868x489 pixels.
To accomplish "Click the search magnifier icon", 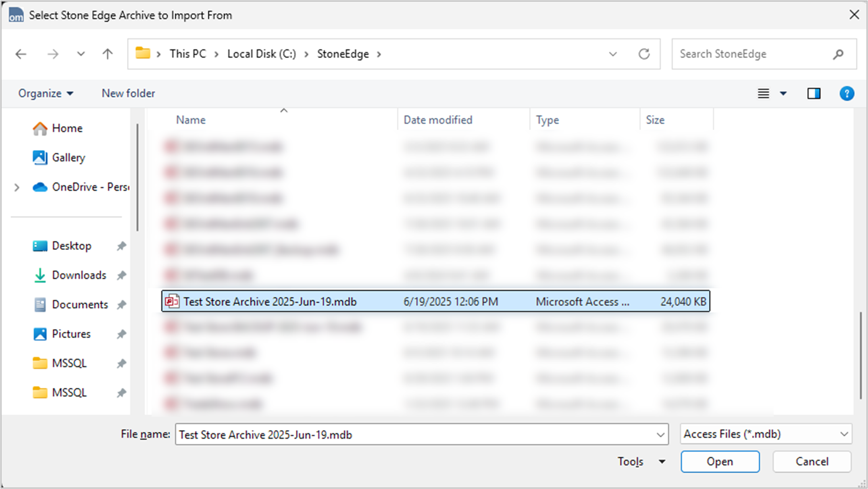I will (x=838, y=54).
